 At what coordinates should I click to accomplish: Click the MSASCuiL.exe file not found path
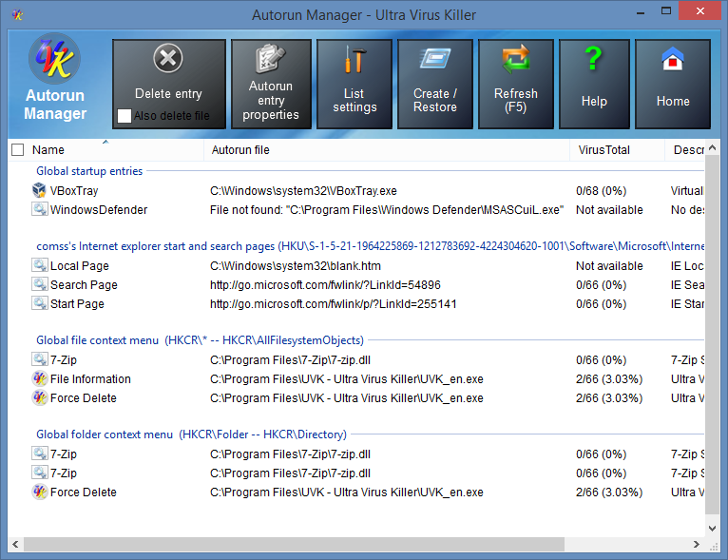click(x=386, y=210)
